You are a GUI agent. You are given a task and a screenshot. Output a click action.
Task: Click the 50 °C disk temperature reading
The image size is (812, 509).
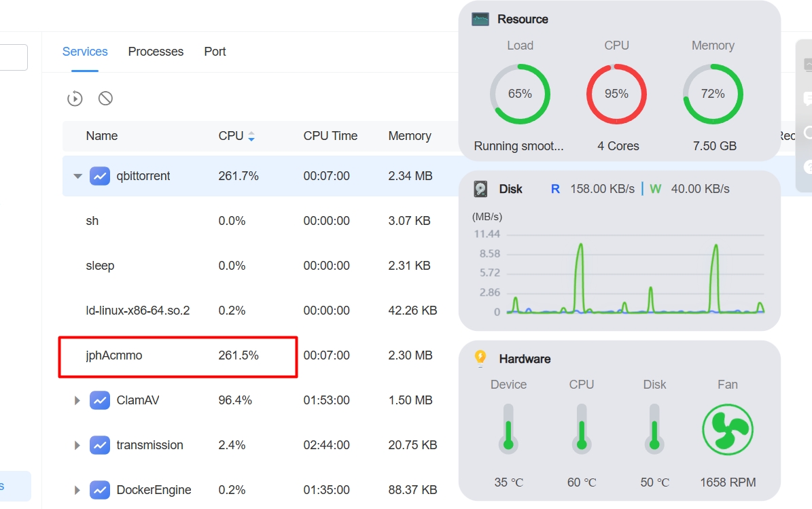pos(654,482)
